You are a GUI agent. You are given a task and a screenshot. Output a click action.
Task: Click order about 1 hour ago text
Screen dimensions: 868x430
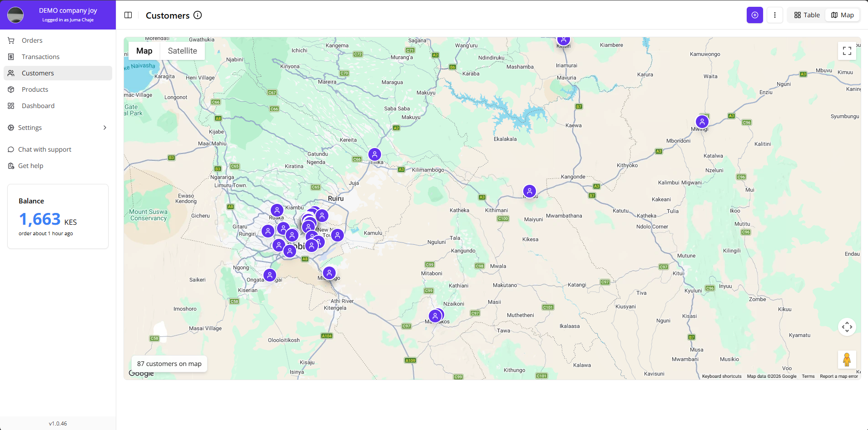point(46,234)
